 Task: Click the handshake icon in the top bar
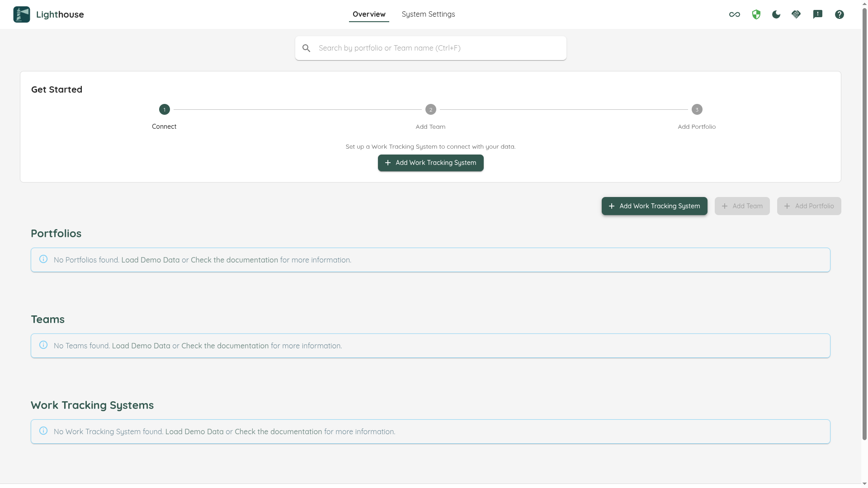(x=796, y=14)
